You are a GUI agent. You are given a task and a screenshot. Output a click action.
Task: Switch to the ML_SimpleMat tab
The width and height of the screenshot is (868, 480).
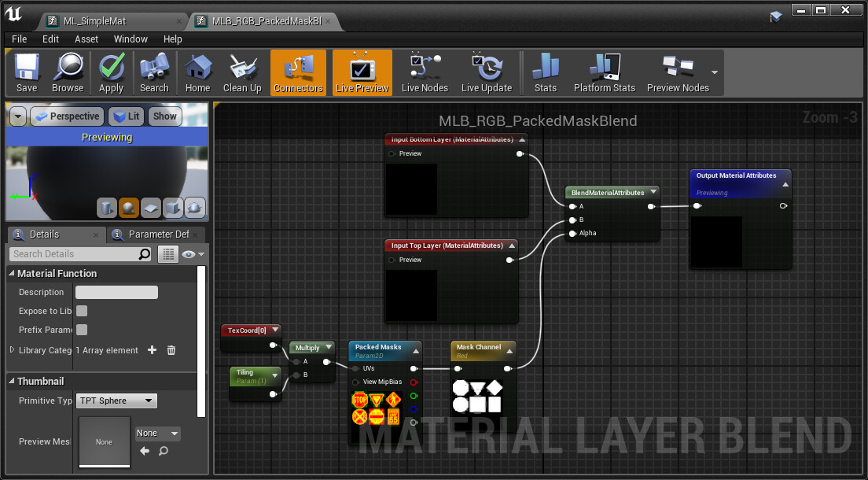coord(93,21)
